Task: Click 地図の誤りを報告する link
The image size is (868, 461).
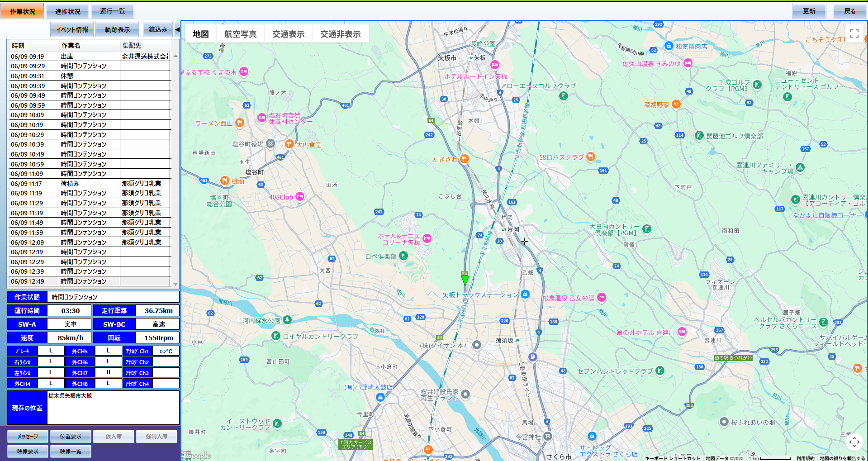Action: pyautogui.click(x=842, y=458)
